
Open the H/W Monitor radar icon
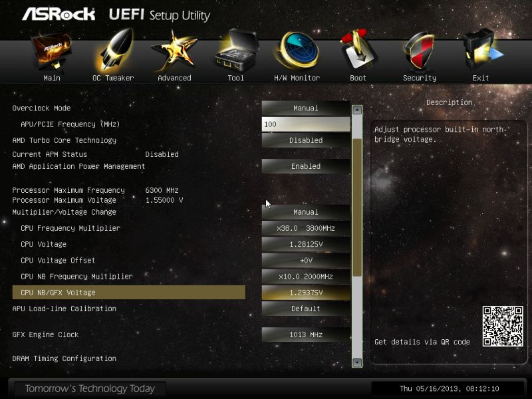[297, 51]
